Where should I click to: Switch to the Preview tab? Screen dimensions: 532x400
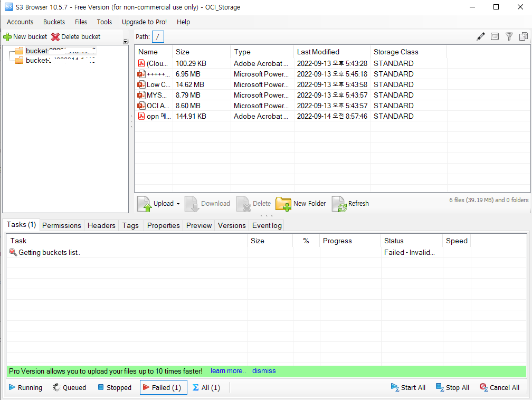point(199,226)
